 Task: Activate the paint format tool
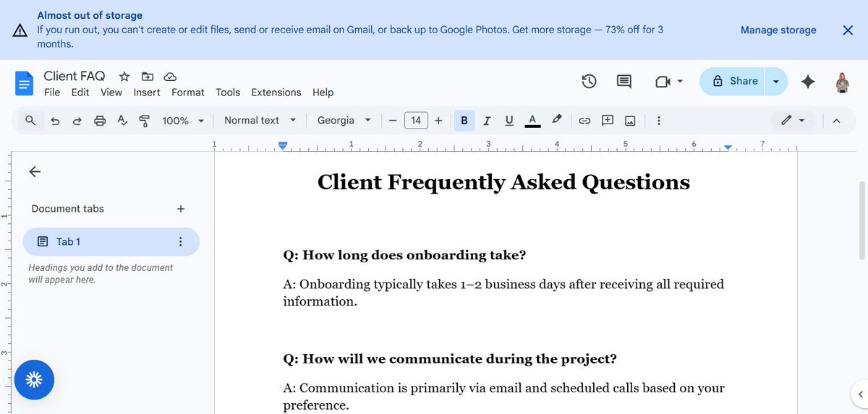[x=144, y=121]
